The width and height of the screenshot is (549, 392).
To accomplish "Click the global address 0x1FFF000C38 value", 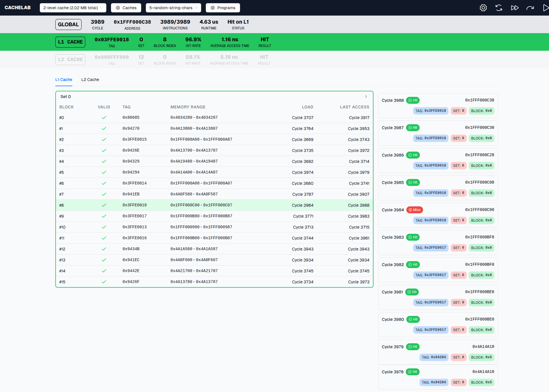I will pyautogui.click(x=132, y=22).
